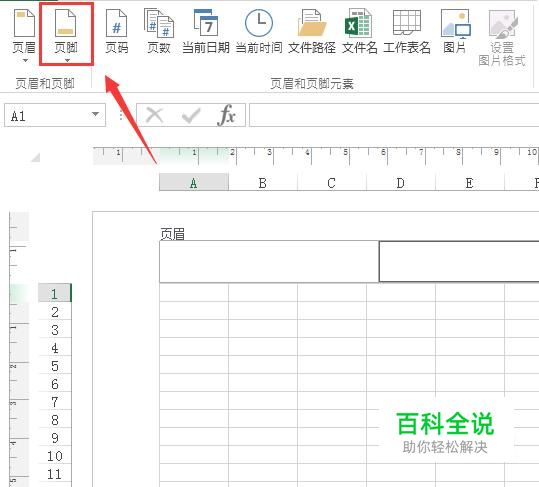Select row 6 header
This screenshot has height=487, width=539.
tap(55, 384)
